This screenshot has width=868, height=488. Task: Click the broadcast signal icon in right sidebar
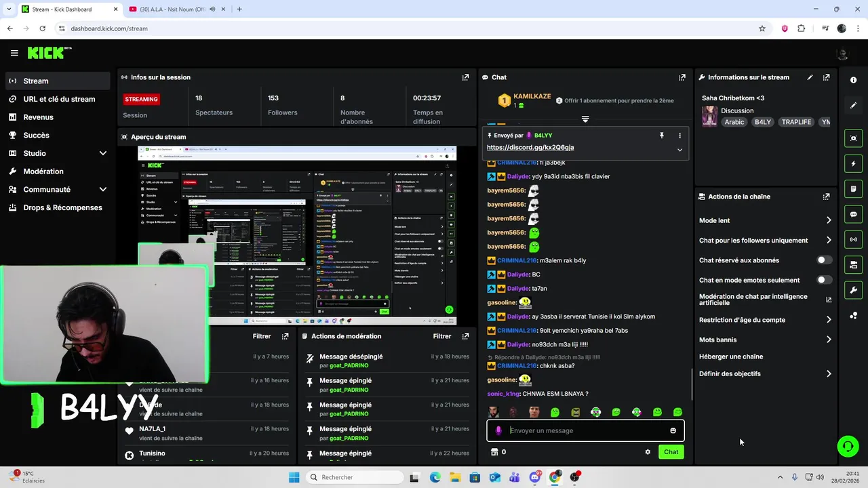tap(853, 239)
